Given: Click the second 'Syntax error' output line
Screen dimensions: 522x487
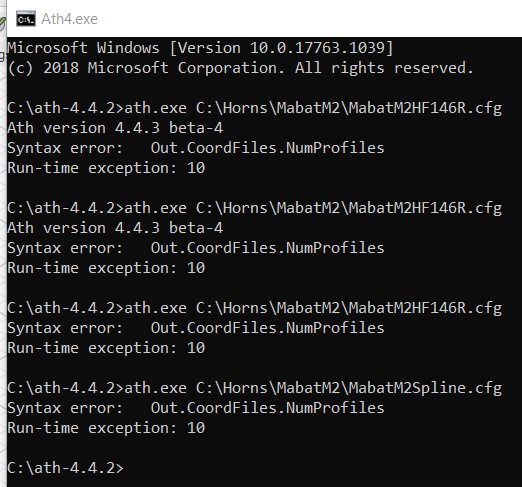Looking at the screenshot, I should click(x=196, y=248).
